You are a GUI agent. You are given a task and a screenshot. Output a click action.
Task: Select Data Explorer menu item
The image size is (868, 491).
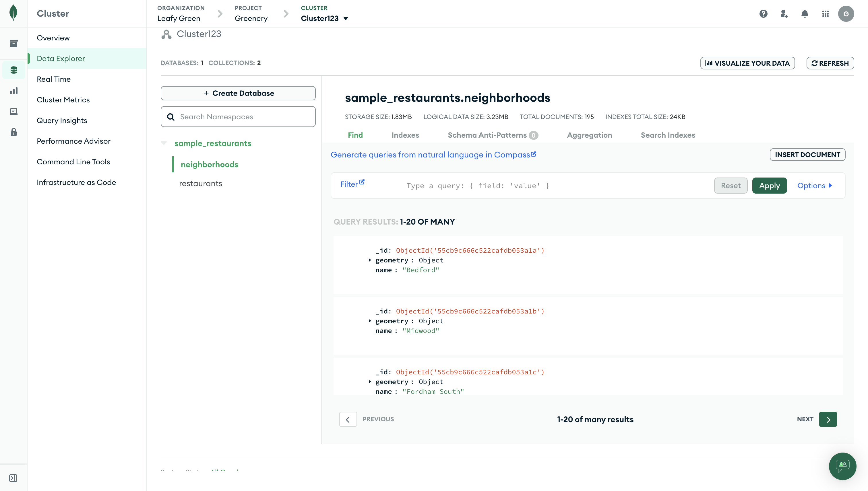[x=87, y=58]
